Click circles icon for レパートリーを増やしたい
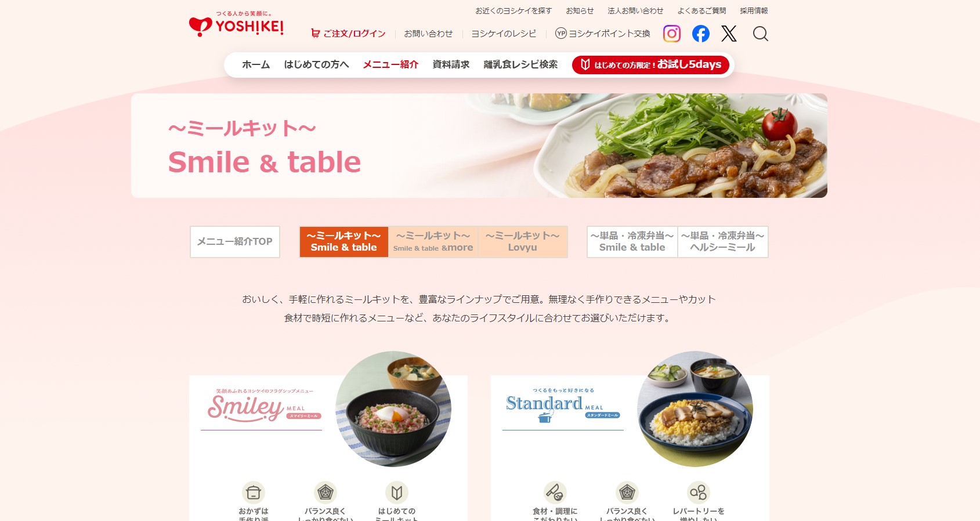The image size is (980, 521). point(699,493)
